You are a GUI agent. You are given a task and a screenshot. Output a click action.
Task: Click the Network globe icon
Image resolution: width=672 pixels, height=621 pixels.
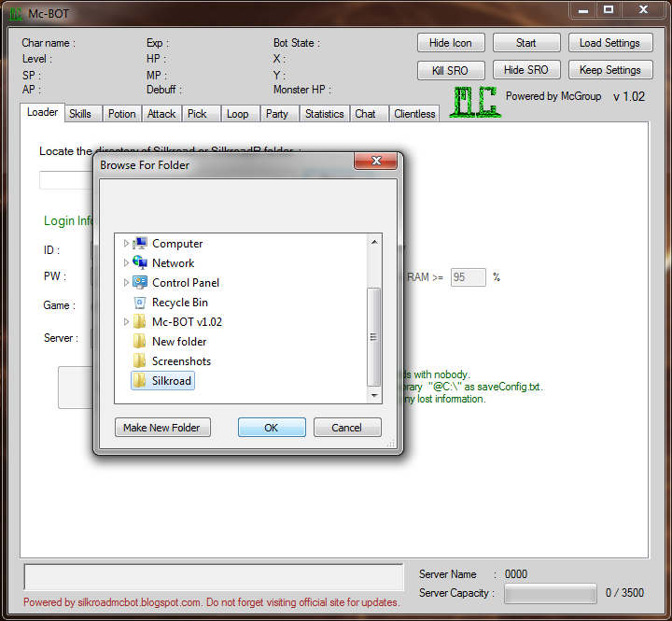140,262
